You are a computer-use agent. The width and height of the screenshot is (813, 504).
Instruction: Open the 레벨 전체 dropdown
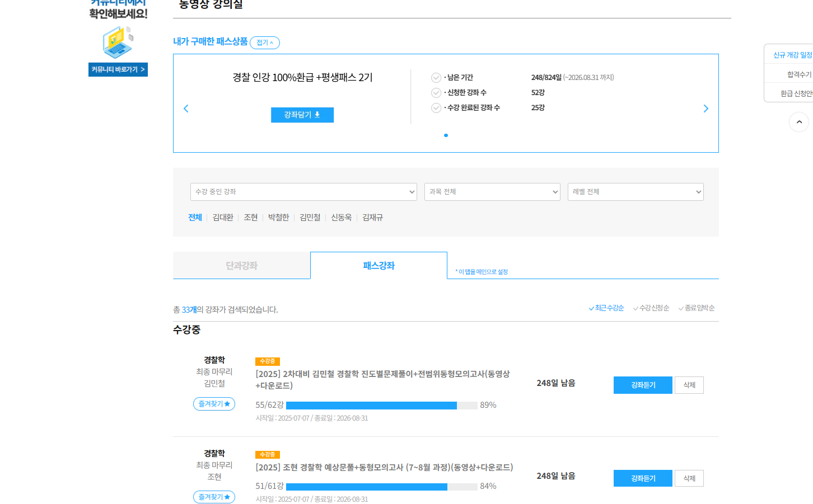click(636, 192)
